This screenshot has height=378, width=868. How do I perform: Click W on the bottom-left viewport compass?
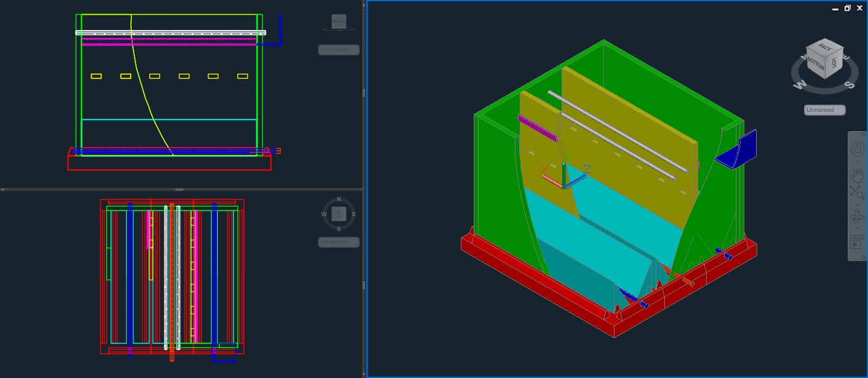pos(324,214)
